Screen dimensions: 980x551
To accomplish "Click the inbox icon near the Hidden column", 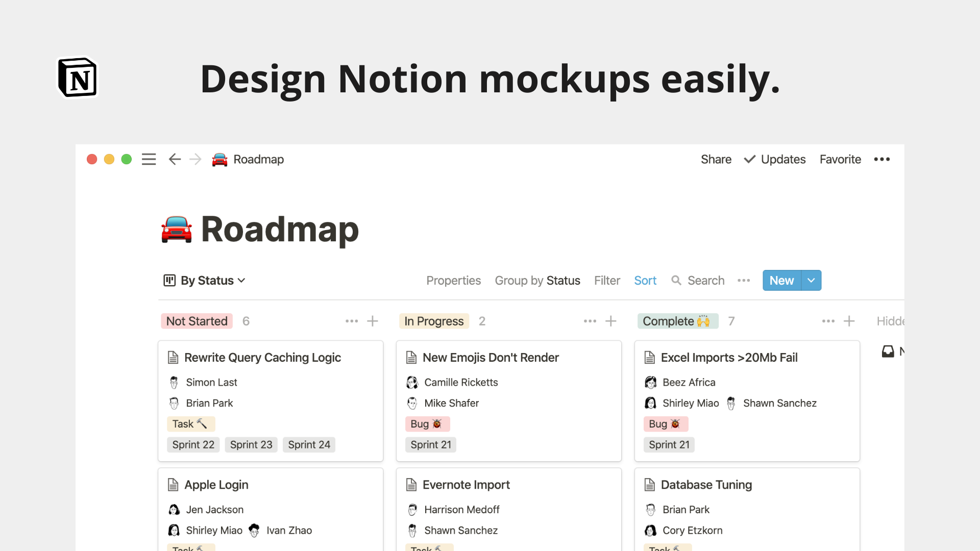I will [x=888, y=351].
